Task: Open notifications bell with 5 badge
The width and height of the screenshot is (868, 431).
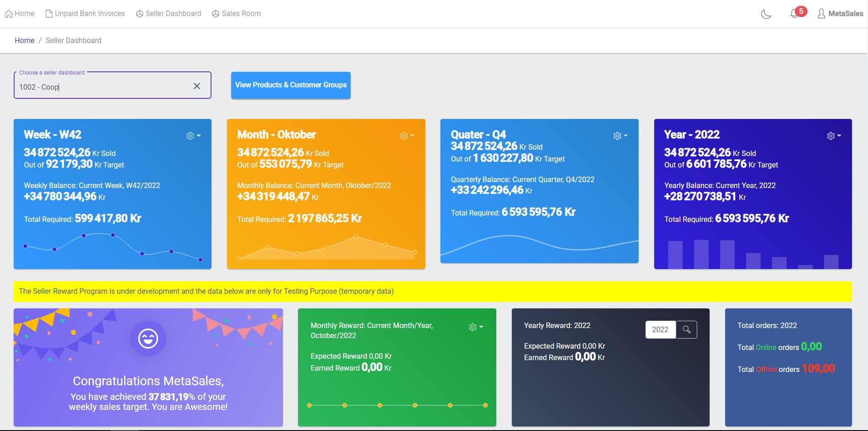Action: (x=794, y=14)
